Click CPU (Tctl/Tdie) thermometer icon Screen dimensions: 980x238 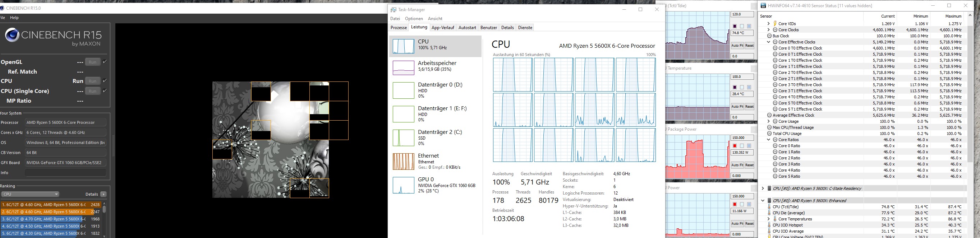[769, 207]
